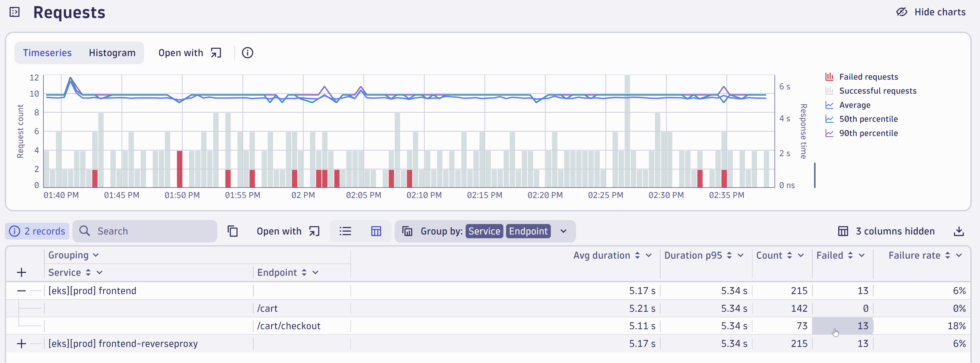Open the Grouping column header dropdown
980x363 pixels.
96,255
